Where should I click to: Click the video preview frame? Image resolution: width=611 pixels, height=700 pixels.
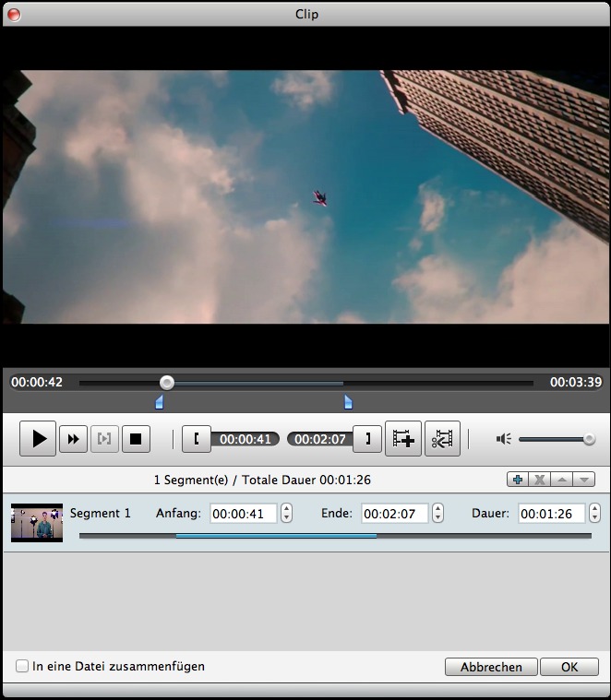coord(305,196)
